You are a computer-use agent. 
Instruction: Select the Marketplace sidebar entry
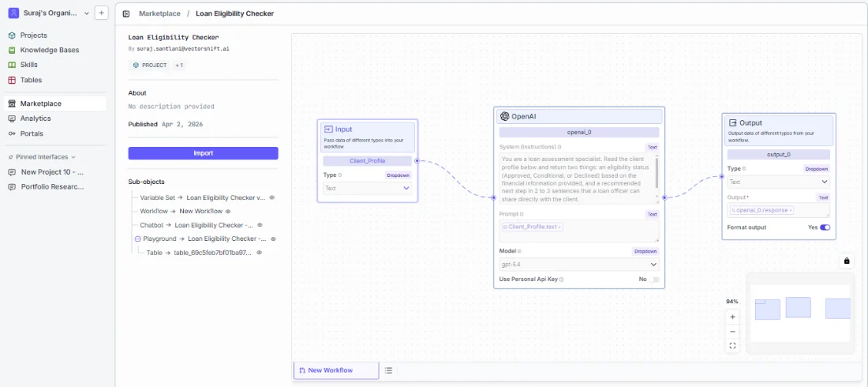coord(55,103)
